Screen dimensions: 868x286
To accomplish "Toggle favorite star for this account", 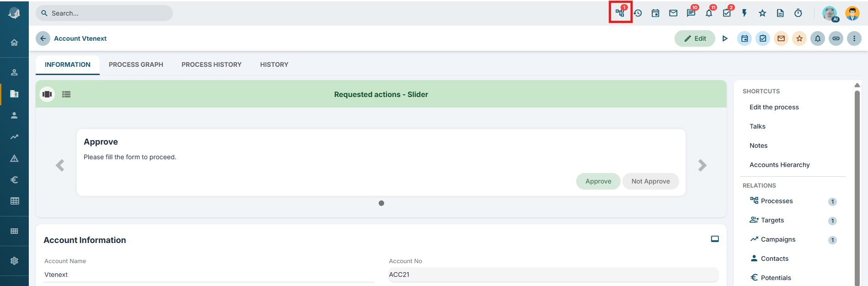I will click(799, 38).
